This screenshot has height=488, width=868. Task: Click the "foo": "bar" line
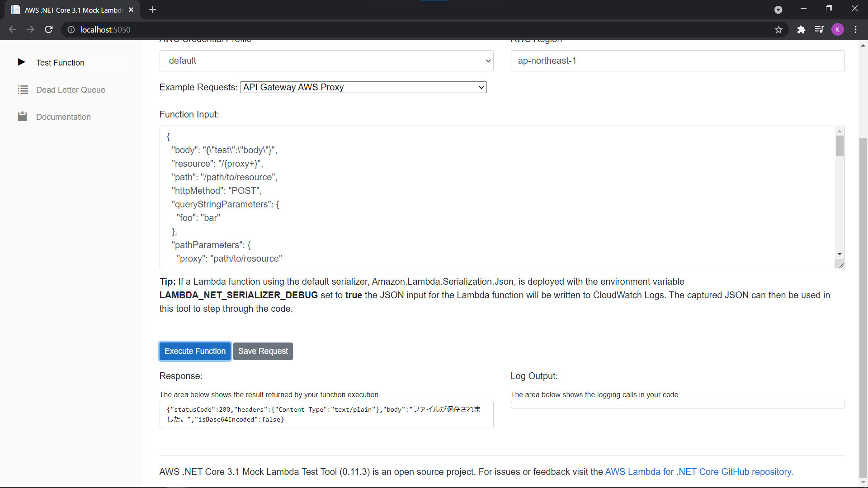198,218
